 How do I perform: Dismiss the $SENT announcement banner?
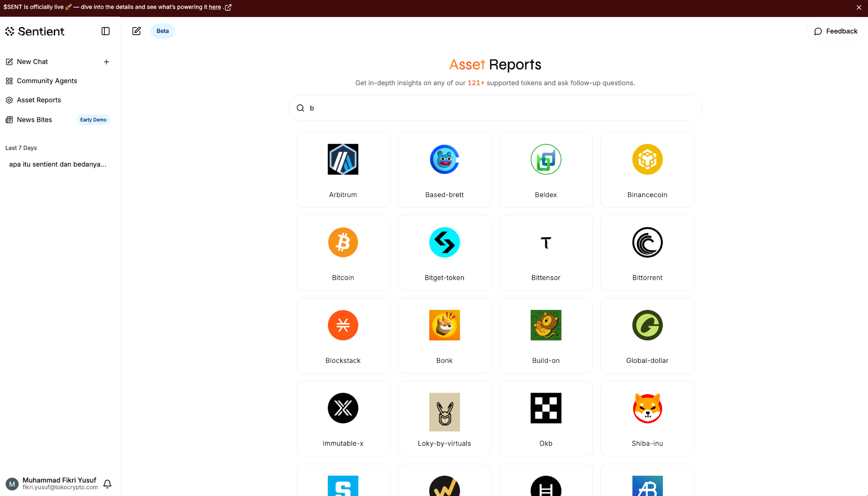(x=859, y=8)
